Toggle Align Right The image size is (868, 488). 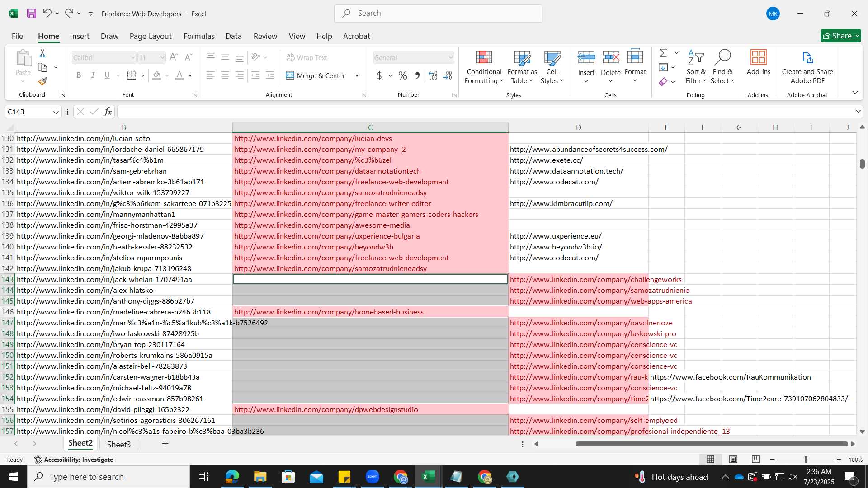(240, 75)
